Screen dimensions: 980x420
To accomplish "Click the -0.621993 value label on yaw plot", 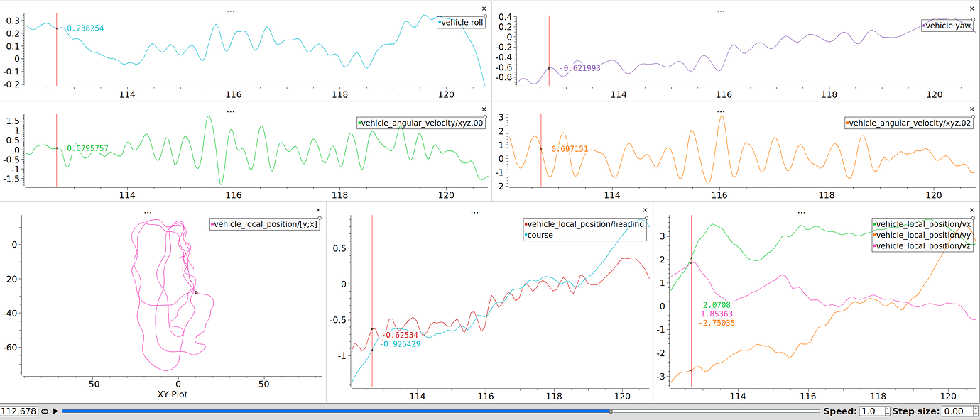I will [x=580, y=68].
